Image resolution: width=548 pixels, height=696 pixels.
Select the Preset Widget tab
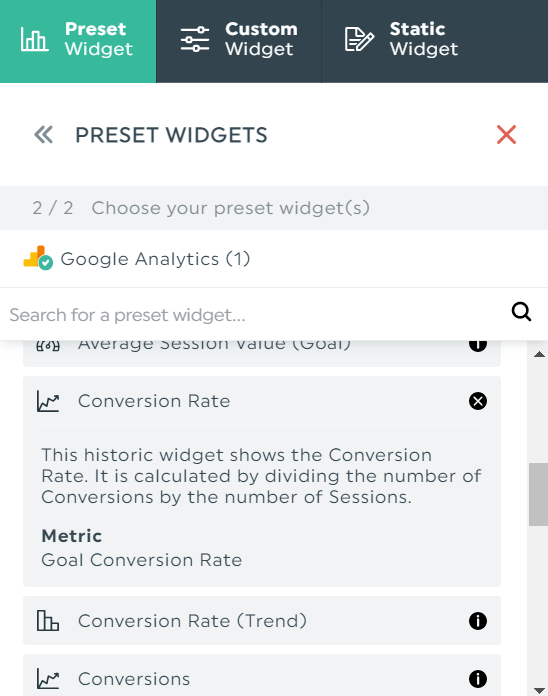tap(78, 41)
